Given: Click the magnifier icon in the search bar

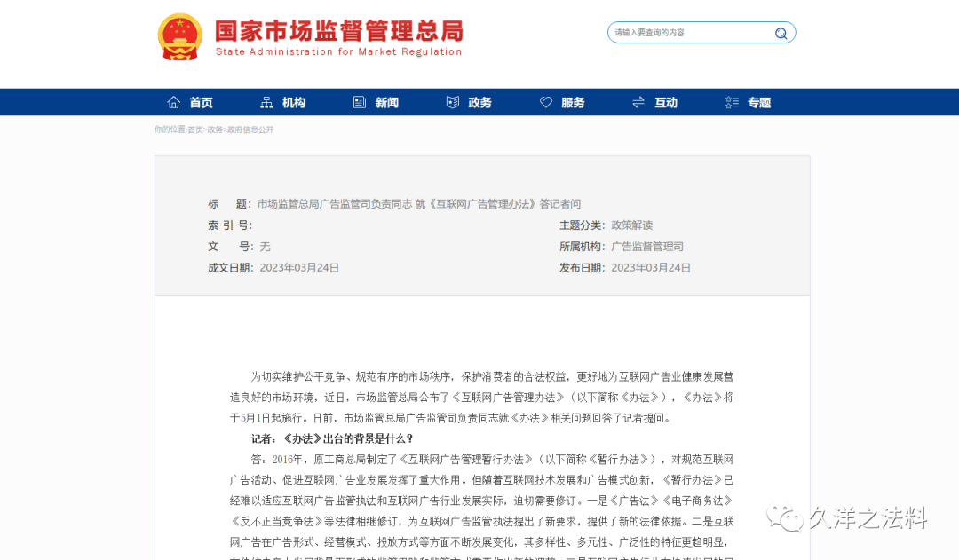Looking at the screenshot, I should 781,32.
